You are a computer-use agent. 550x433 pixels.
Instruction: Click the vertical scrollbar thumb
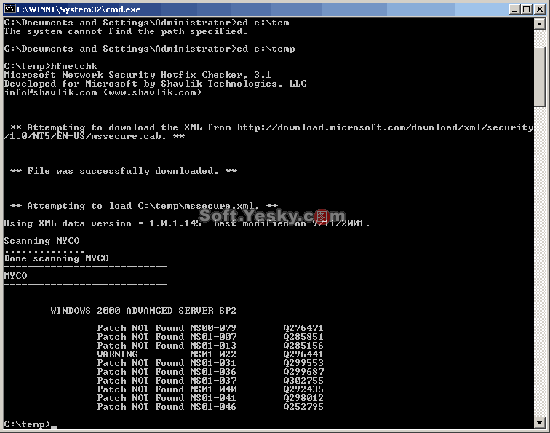tap(540, 76)
